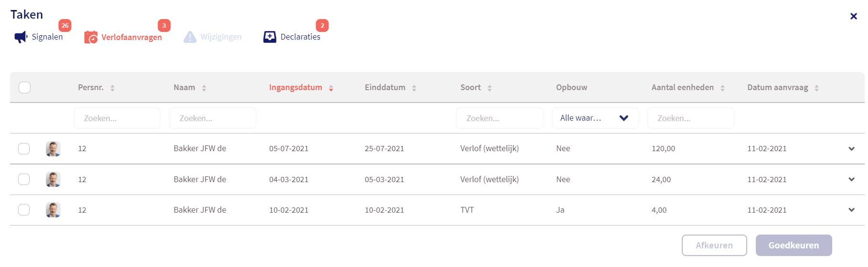Expand the TVT row details chevron
Screen dimensions: 868x267
click(851, 210)
